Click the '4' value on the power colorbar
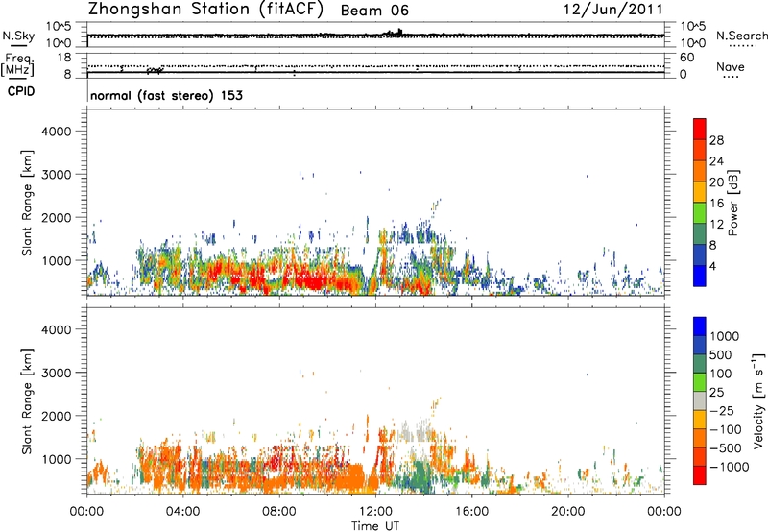The image size is (768, 532). [712, 266]
